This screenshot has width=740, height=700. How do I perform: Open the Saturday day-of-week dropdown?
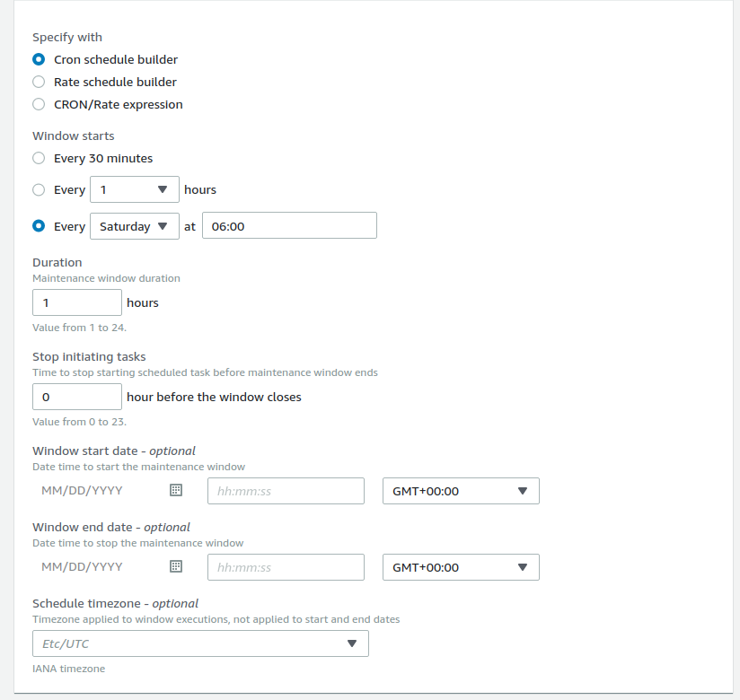(135, 226)
